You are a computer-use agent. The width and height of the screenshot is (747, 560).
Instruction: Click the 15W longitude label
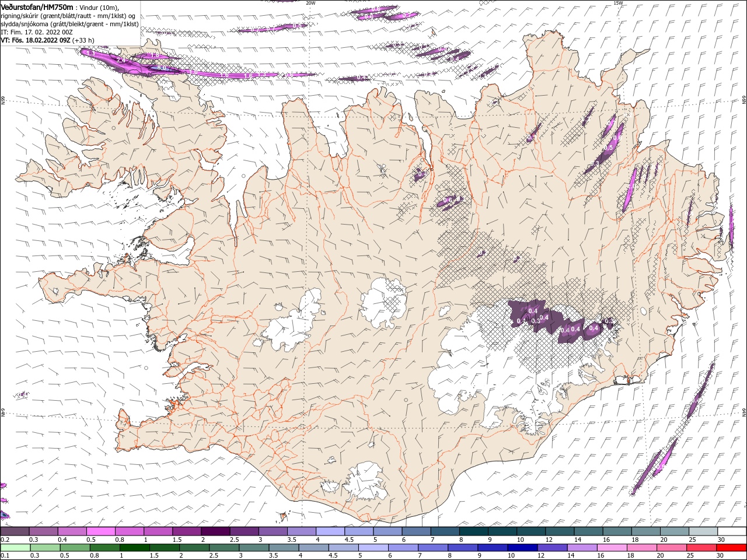(x=618, y=3)
